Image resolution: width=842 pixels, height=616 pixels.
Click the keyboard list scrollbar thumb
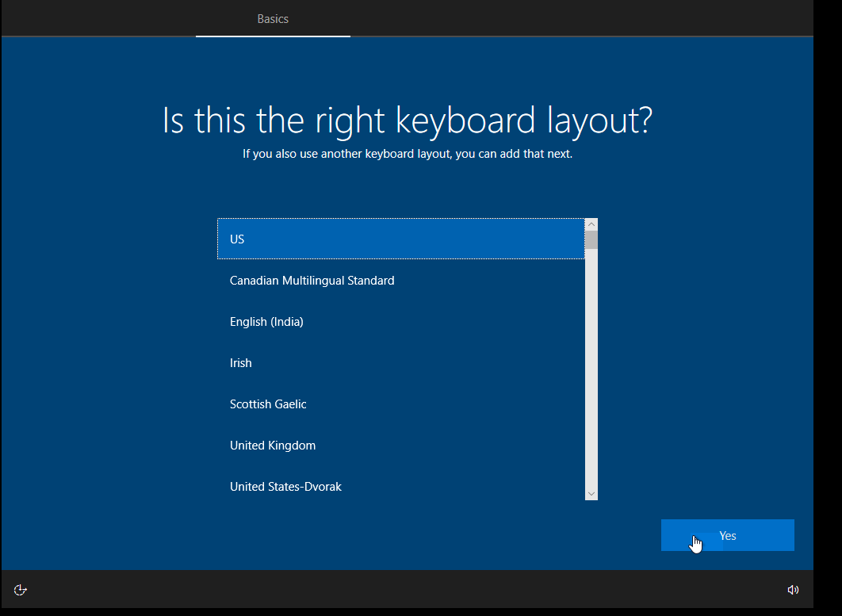pyautogui.click(x=591, y=240)
